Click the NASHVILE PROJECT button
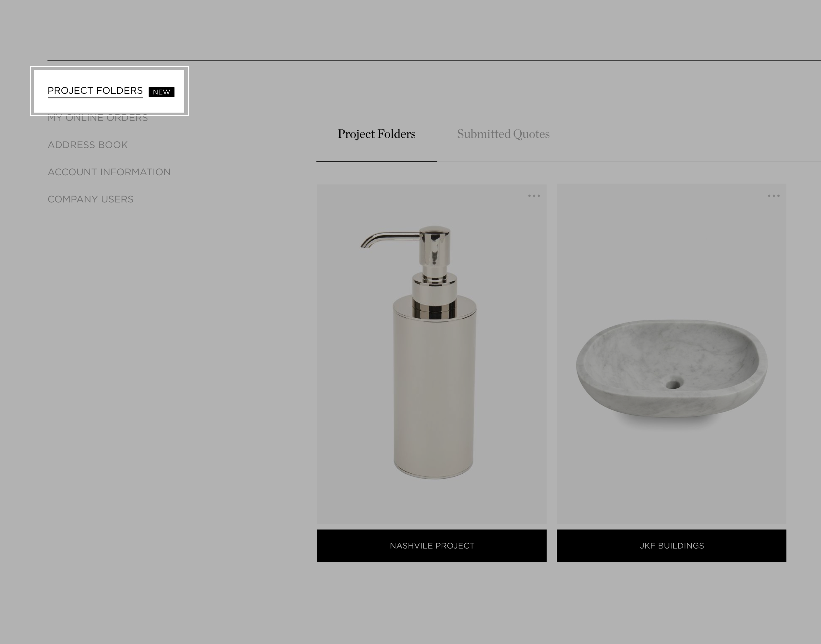The image size is (821, 644). coord(432,546)
